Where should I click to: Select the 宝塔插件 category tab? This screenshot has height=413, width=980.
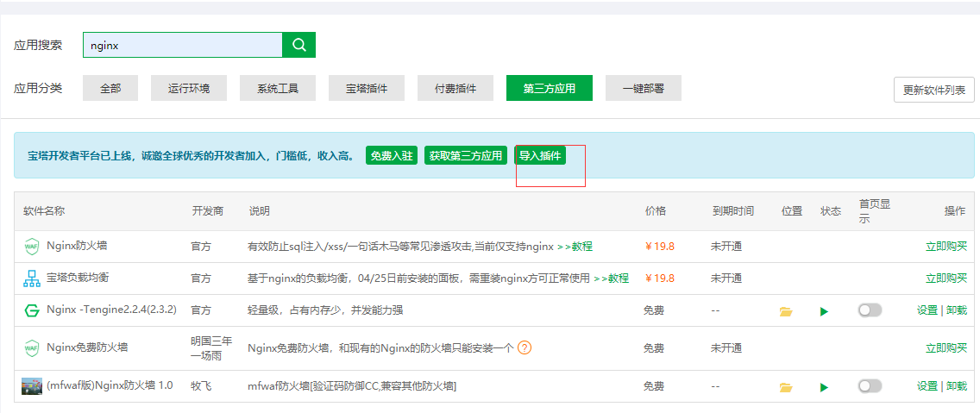click(x=367, y=88)
